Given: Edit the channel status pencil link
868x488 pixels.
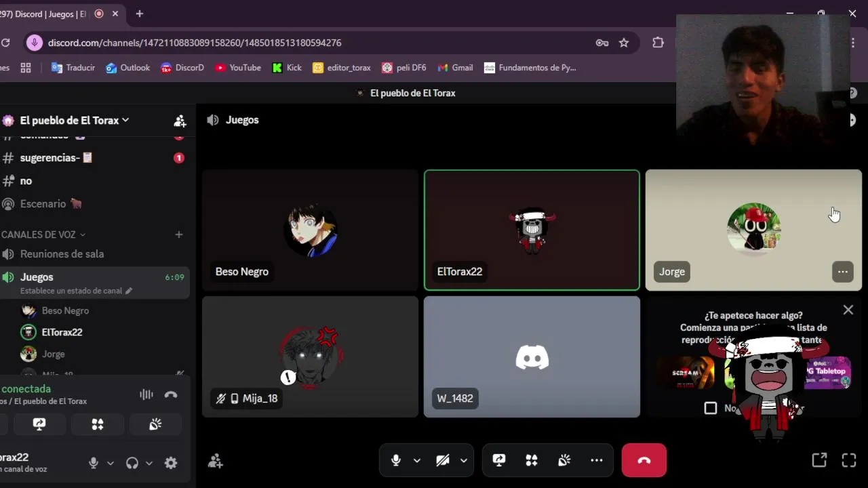Looking at the screenshot, I should point(76,291).
